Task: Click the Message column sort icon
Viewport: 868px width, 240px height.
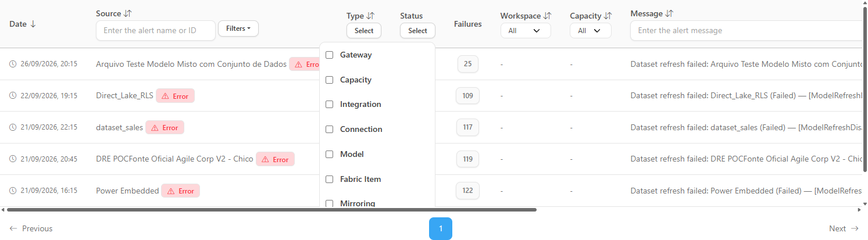Action: (x=669, y=13)
